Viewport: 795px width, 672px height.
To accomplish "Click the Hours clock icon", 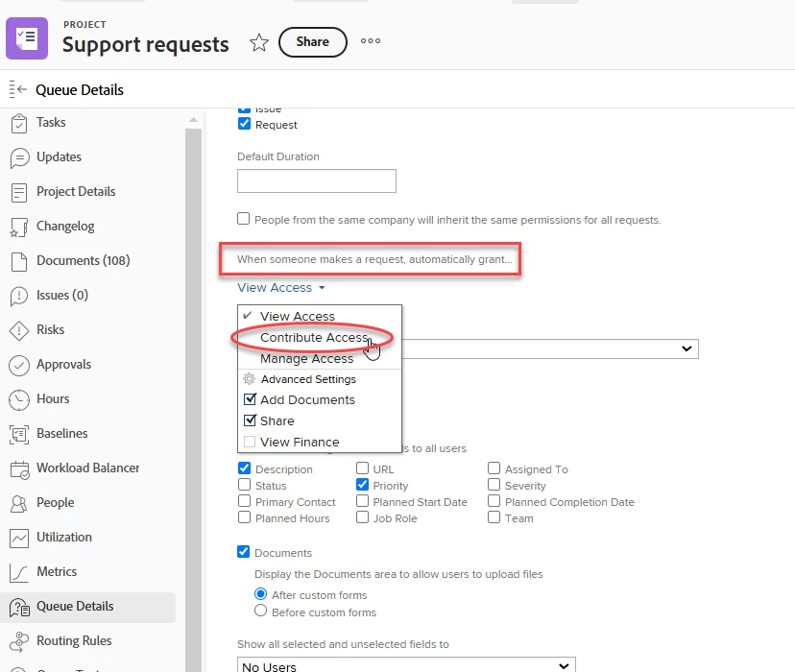I will pos(19,400).
